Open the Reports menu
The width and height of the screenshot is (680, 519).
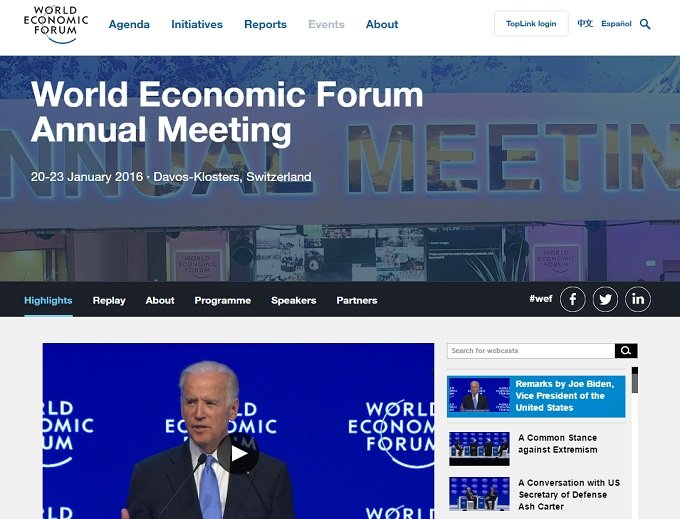265,24
